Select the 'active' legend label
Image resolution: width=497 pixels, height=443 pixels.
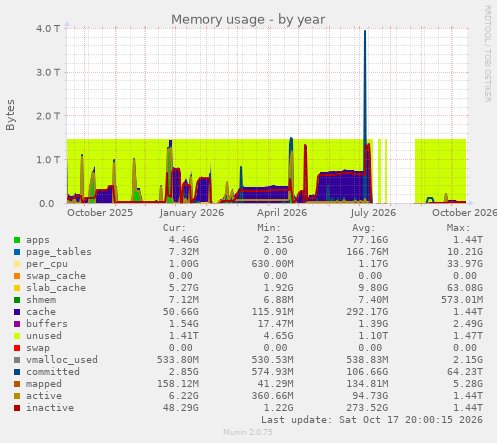pos(44,396)
